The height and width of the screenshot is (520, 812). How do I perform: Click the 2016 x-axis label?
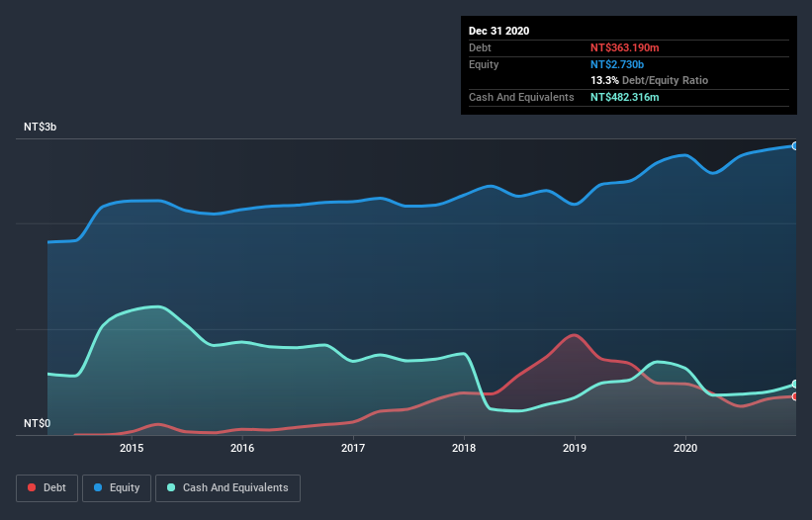[242, 448]
